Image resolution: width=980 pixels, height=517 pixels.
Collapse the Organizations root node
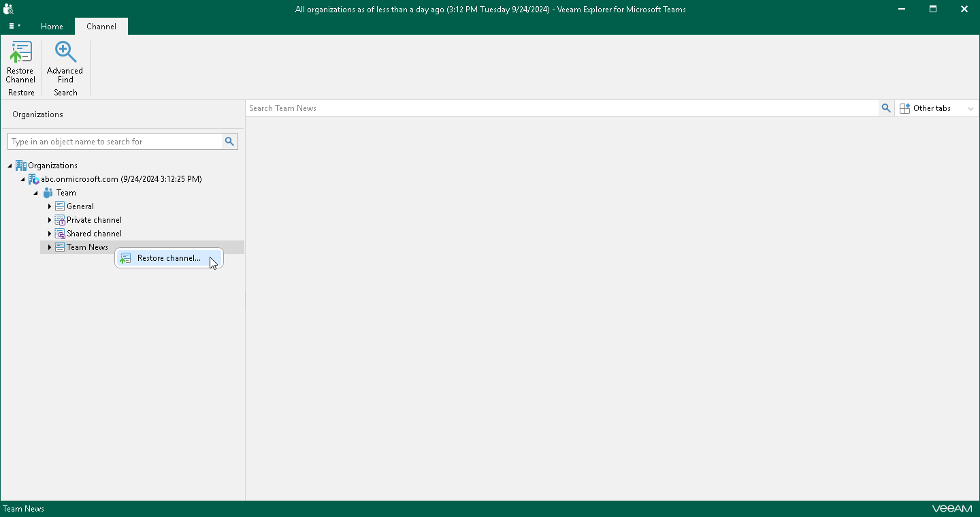9,165
